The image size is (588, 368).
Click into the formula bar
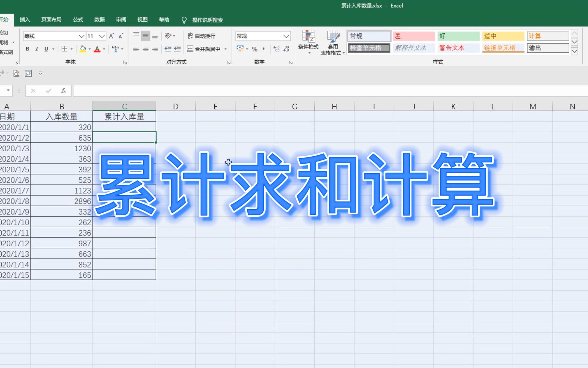click(x=330, y=91)
